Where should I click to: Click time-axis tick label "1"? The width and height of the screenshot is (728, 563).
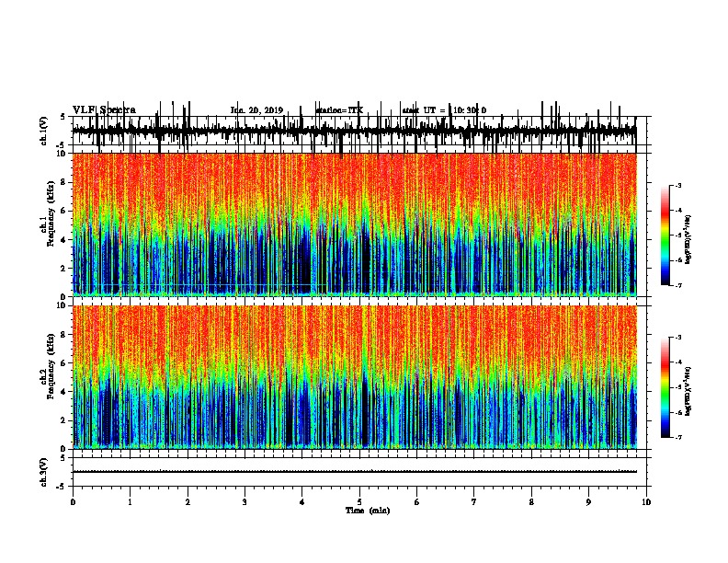pyautogui.click(x=130, y=502)
